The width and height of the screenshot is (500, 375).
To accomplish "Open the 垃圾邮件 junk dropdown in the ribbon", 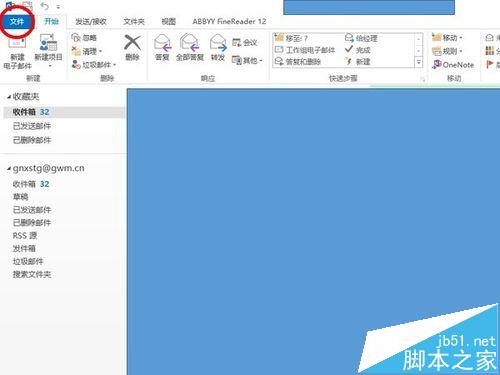I will tap(94, 64).
